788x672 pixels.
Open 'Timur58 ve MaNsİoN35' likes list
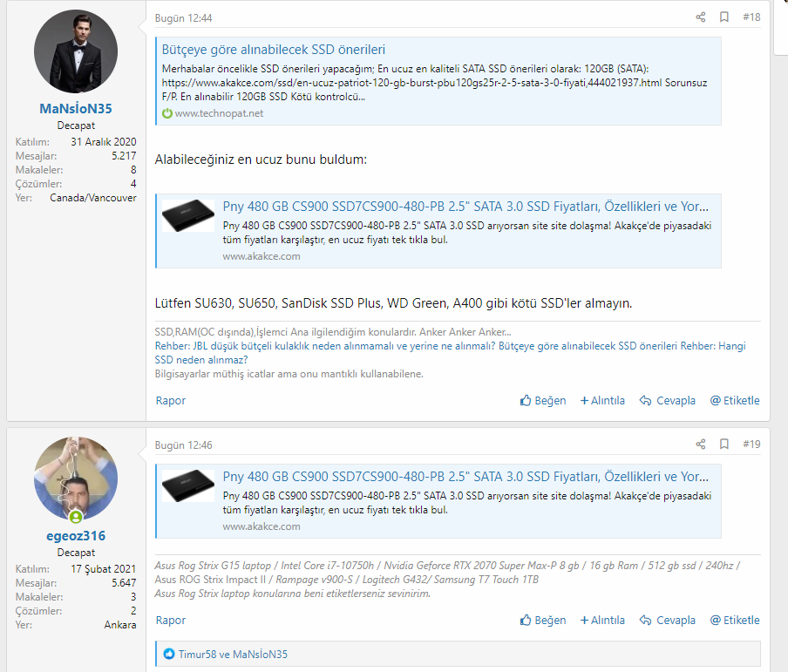pos(234,655)
